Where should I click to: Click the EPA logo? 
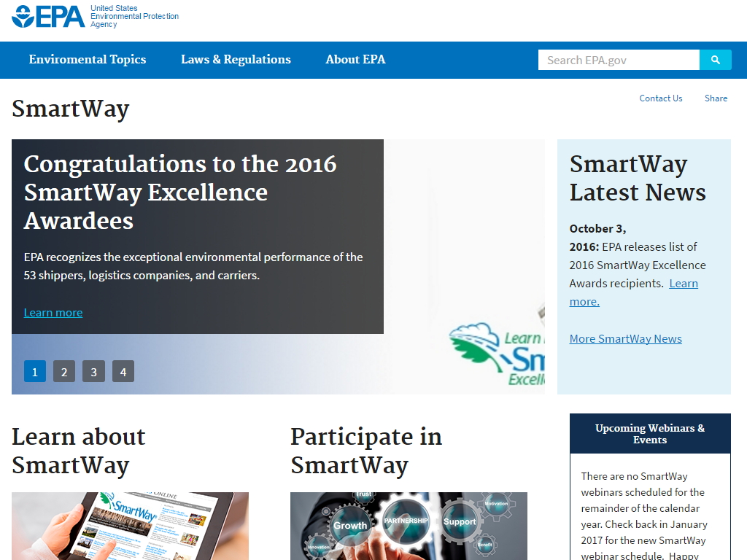48,16
